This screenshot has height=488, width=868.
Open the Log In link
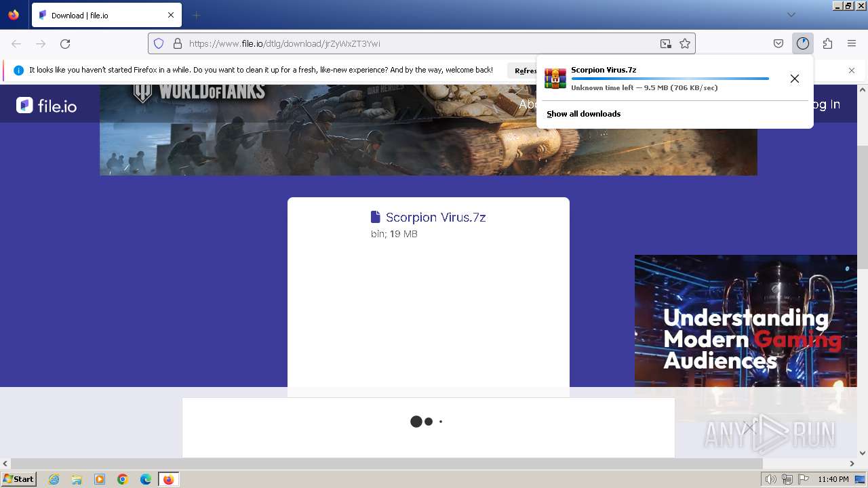[x=826, y=104]
